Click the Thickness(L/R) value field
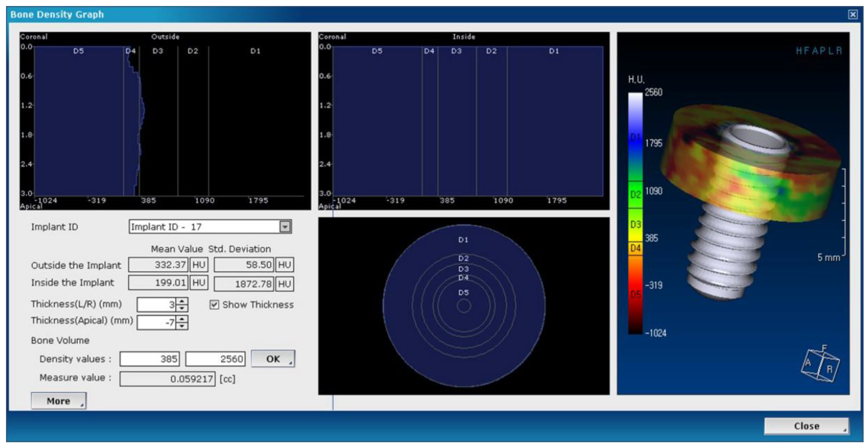The width and height of the screenshot is (868, 448). click(157, 305)
